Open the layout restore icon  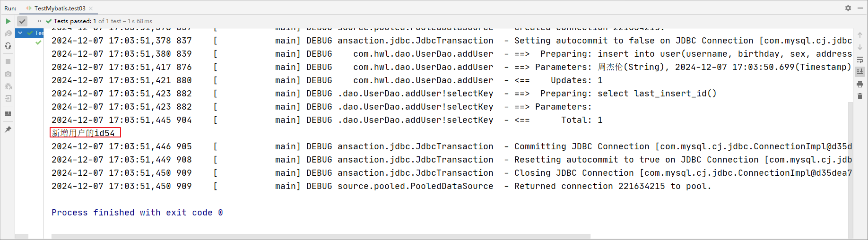[8, 114]
